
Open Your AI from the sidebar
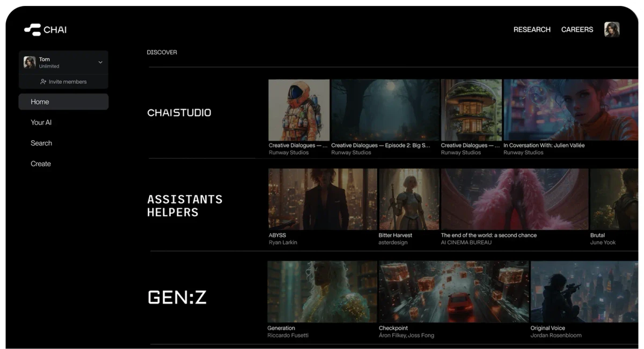pos(41,122)
